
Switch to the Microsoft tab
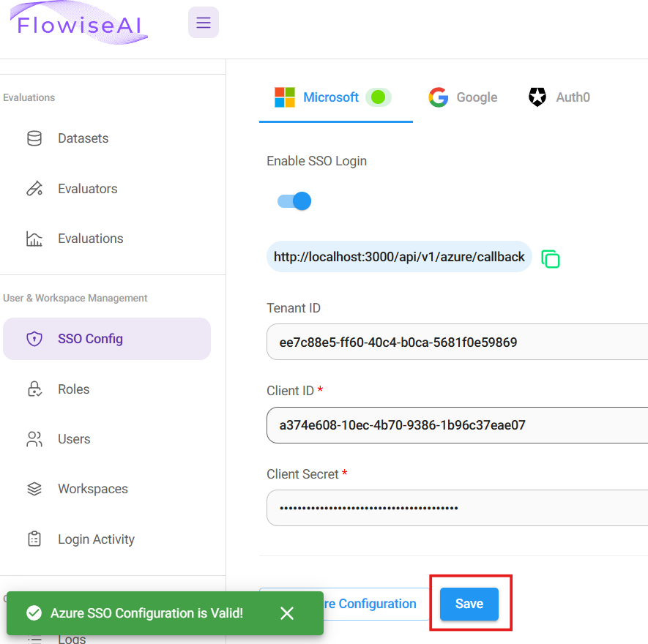pos(331,97)
